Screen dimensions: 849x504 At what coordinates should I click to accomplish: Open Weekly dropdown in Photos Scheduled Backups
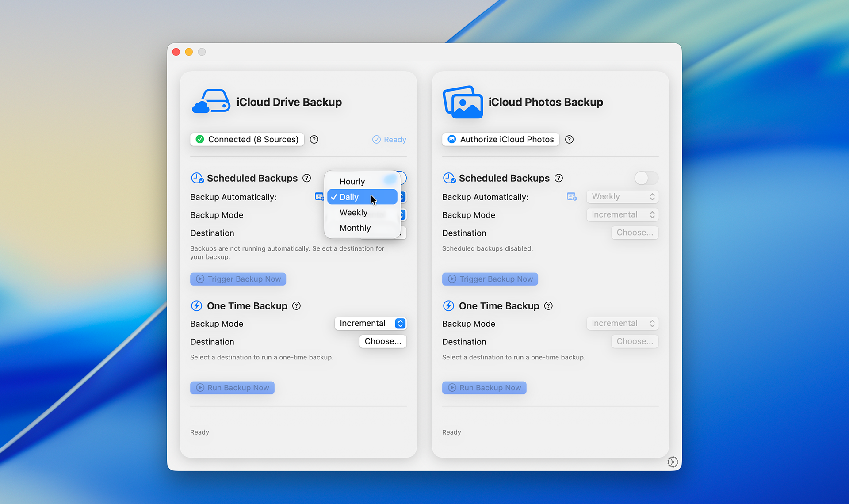click(623, 197)
